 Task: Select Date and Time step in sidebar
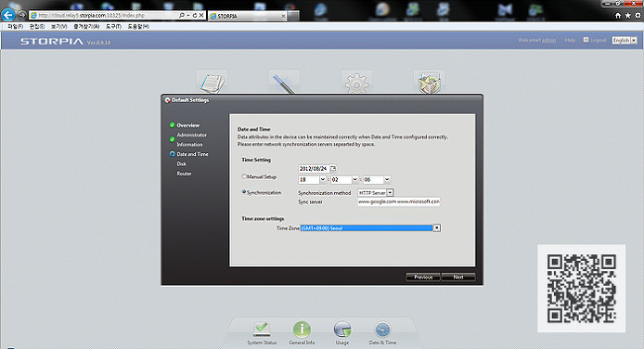point(192,154)
